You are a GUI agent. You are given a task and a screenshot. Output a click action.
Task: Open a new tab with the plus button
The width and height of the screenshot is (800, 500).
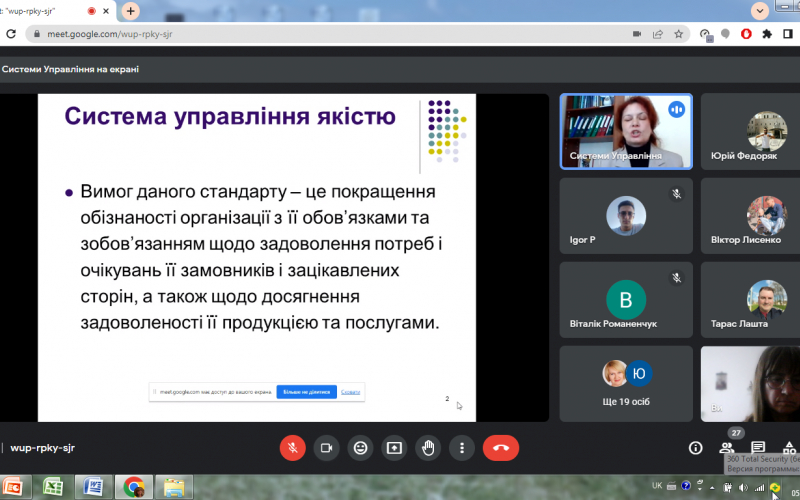[131, 11]
